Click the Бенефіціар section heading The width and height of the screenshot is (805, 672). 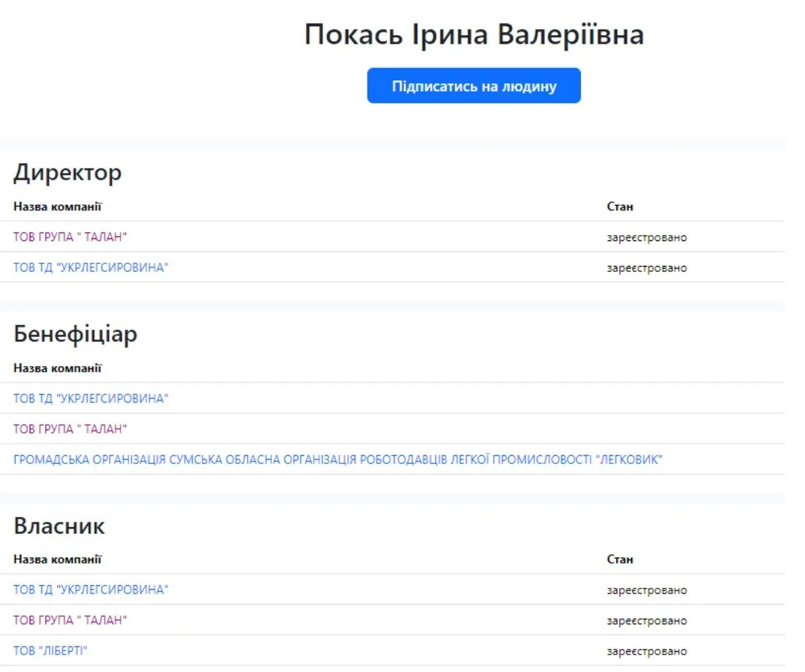75,333
